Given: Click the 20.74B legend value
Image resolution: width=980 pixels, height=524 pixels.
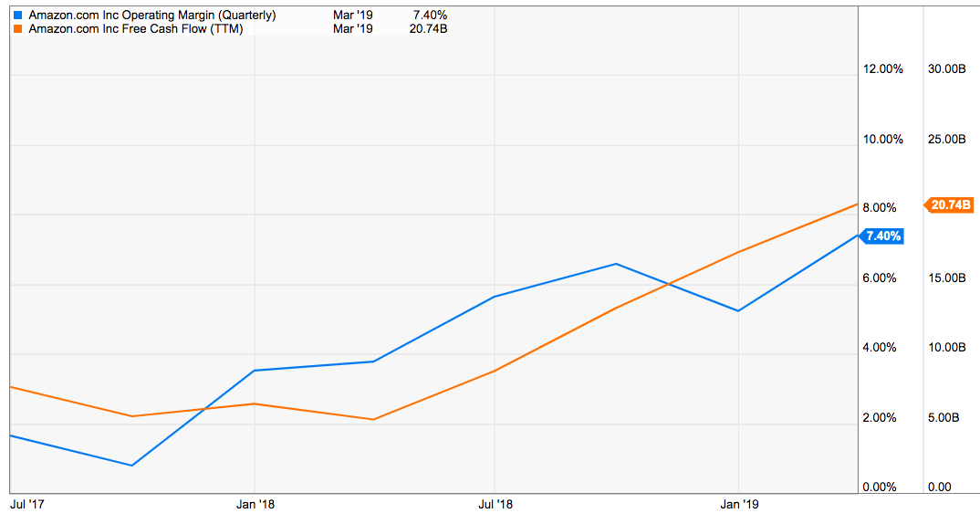Looking at the screenshot, I should coord(428,29).
